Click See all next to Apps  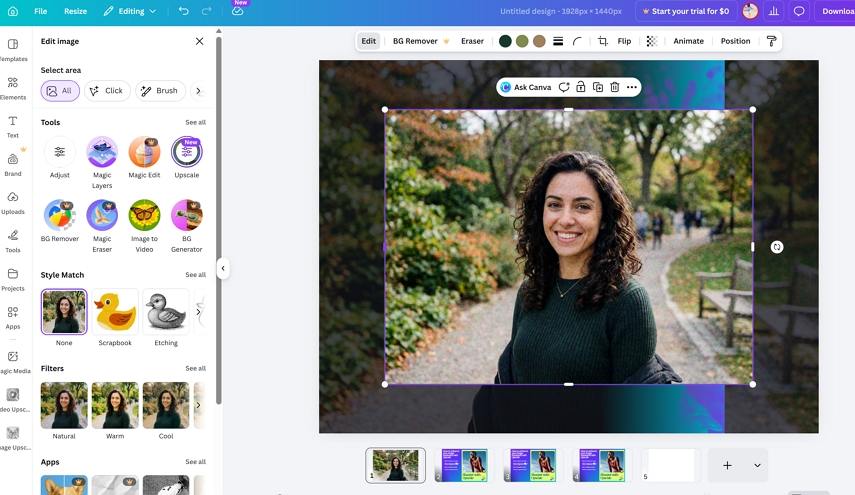pos(195,462)
